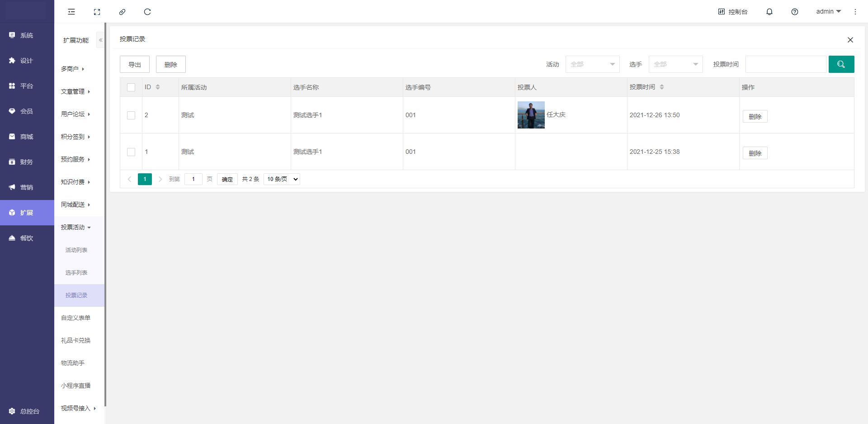Screen dimensions: 868x424
Task: Select all rows with header checkbox
Action: pyautogui.click(x=131, y=87)
